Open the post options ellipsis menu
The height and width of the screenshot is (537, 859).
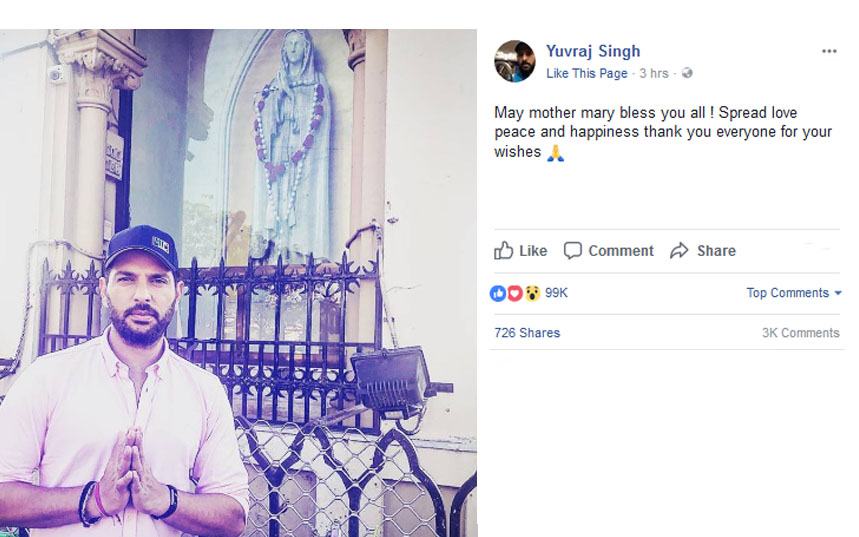[828, 51]
